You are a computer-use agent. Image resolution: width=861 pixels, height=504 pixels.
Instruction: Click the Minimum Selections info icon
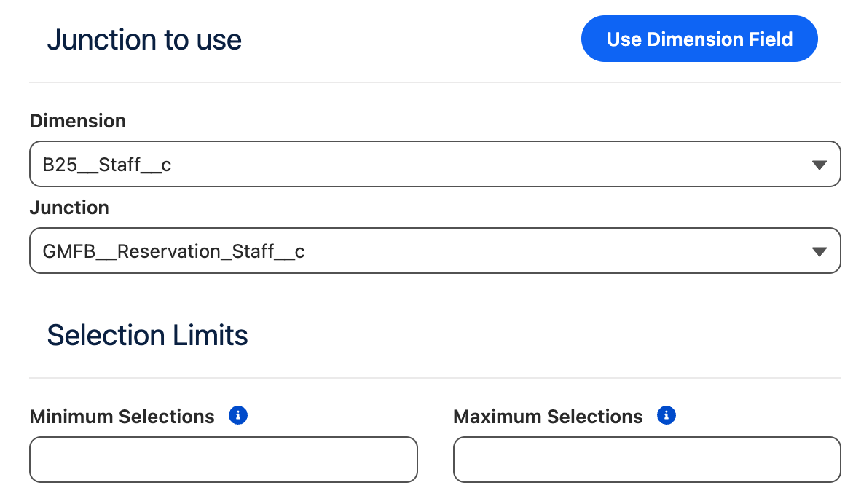point(238,416)
